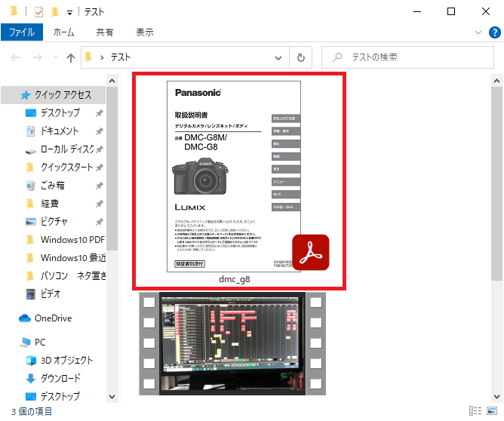Click the pin icon beside デスクトップ
The height and width of the screenshot is (421, 504).
point(100,113)
